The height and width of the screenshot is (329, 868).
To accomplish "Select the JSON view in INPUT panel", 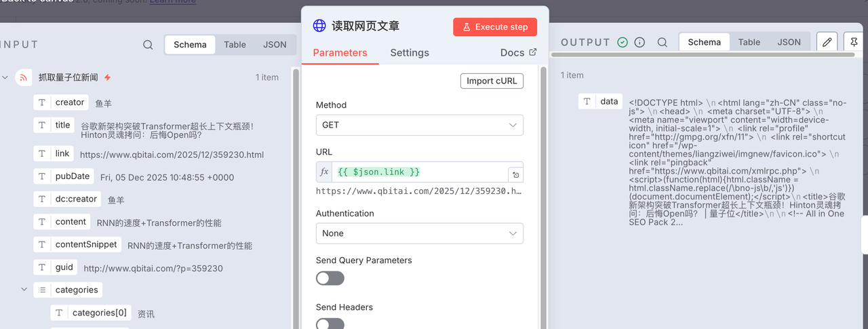I will [x=275, y=45].
